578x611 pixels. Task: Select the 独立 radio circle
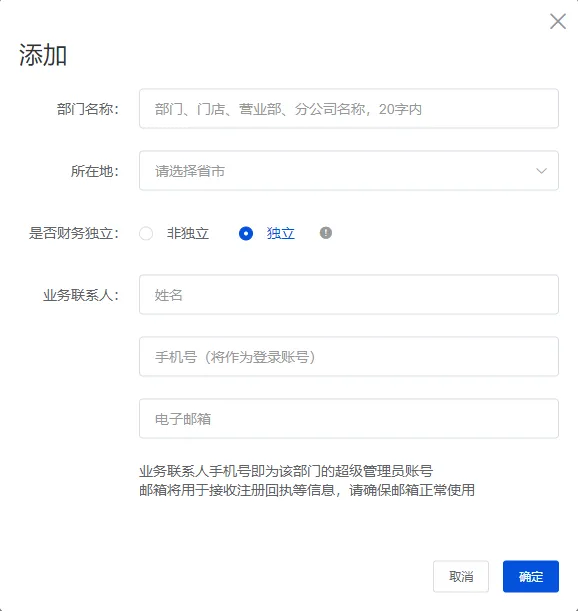click(x=246, y=233)
